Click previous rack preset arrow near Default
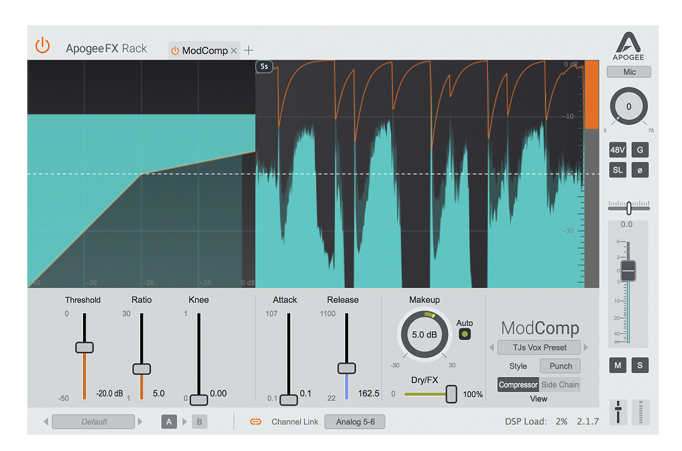 click(x=46, y=422)
